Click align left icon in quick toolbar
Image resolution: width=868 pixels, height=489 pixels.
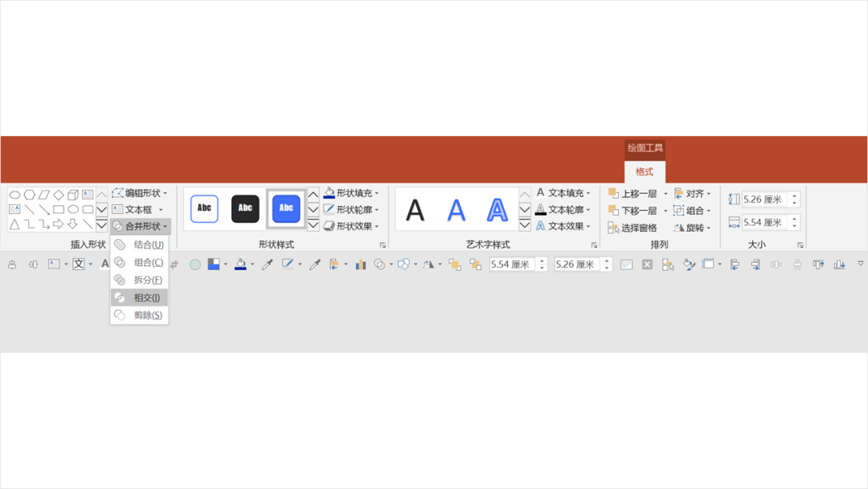tap(735, 265)
